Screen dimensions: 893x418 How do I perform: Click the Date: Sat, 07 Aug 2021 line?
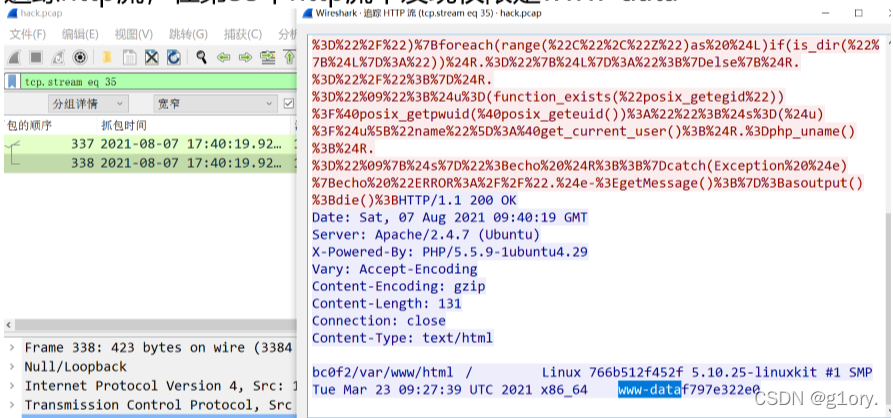click(x=450, y=218)
